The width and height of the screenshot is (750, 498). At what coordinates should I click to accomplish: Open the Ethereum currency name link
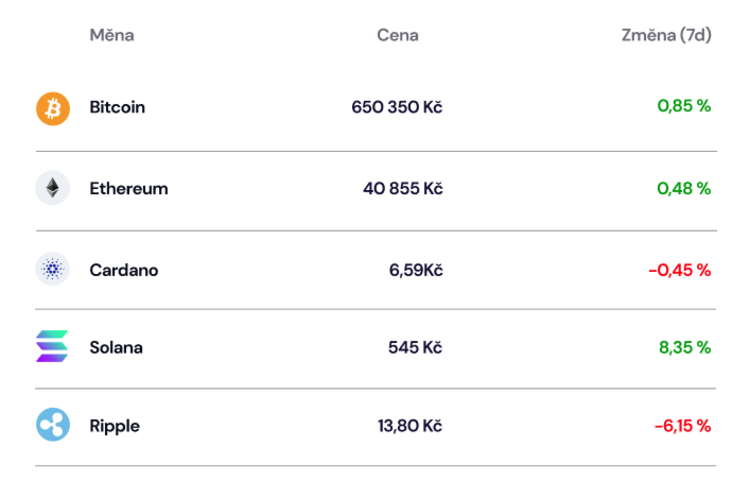[128, 188]
